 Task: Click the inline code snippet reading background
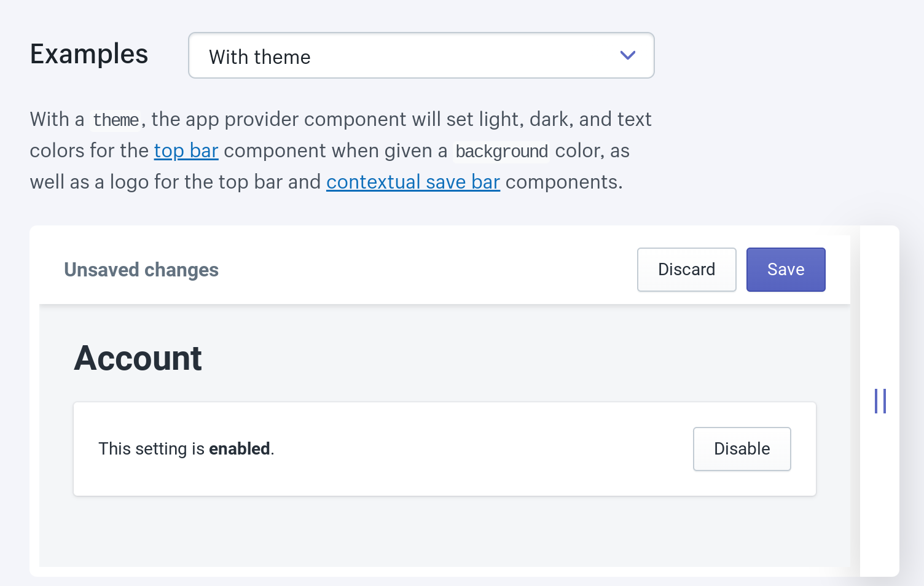501,151
